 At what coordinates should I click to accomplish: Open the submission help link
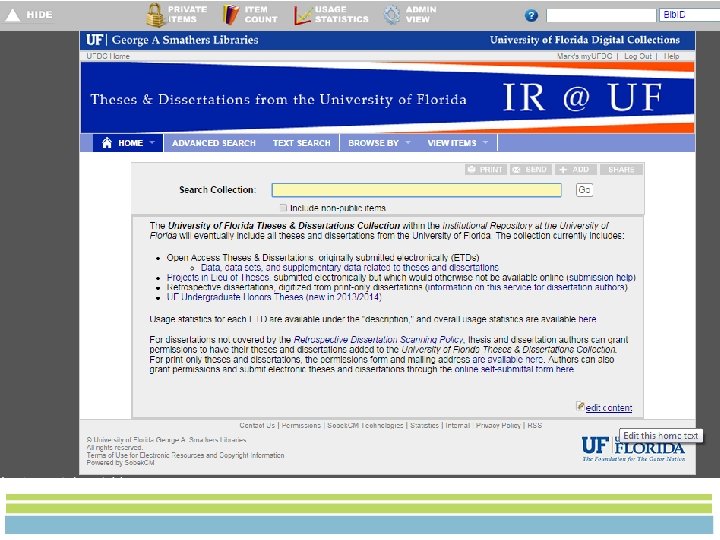point(601,277)
